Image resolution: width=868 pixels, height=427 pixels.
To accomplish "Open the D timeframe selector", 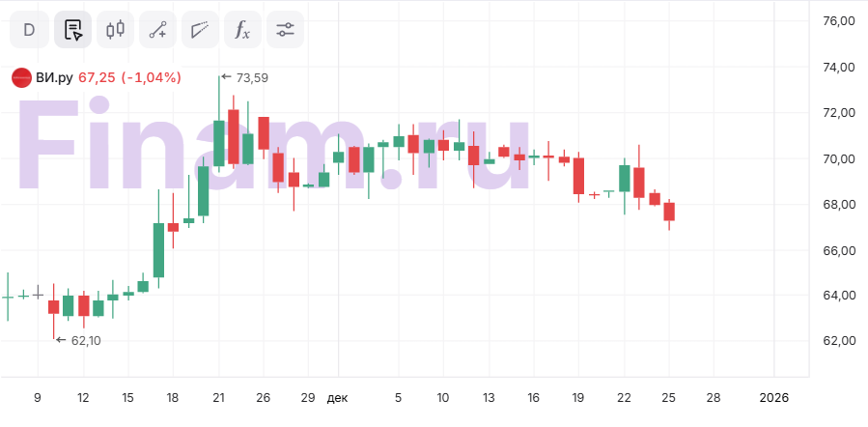I will point(29,30).
